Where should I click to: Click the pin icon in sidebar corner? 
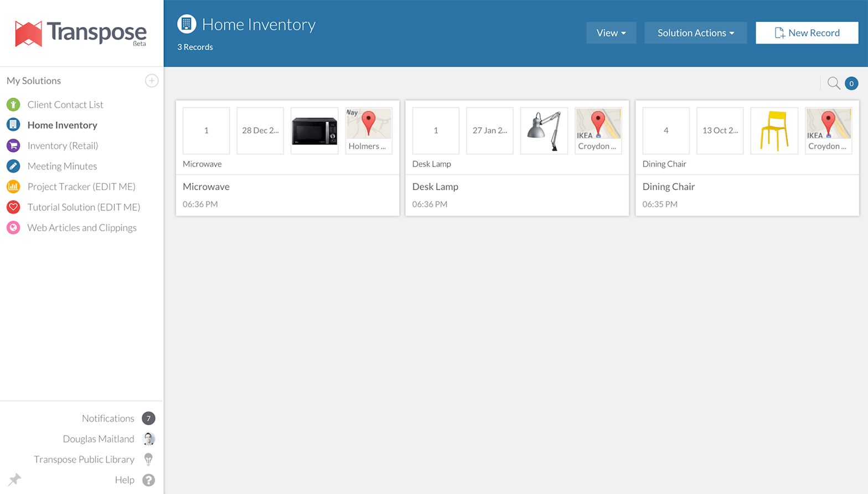(15, 479)
